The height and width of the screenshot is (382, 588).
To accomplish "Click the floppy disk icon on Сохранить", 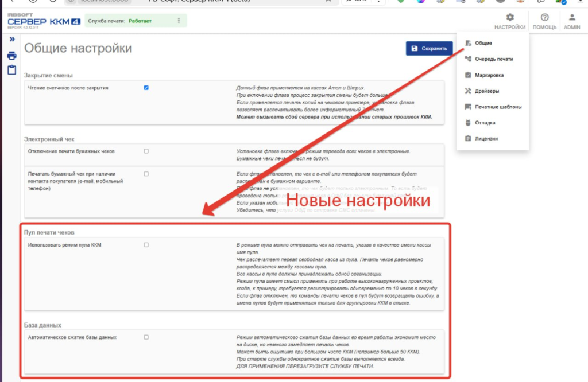I will click(x=415, y=48).
